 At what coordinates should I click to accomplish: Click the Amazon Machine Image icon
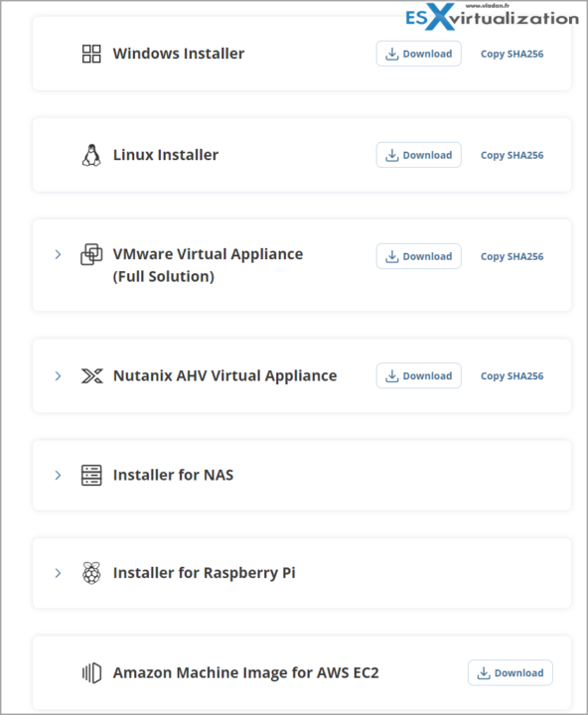[91, 673]
